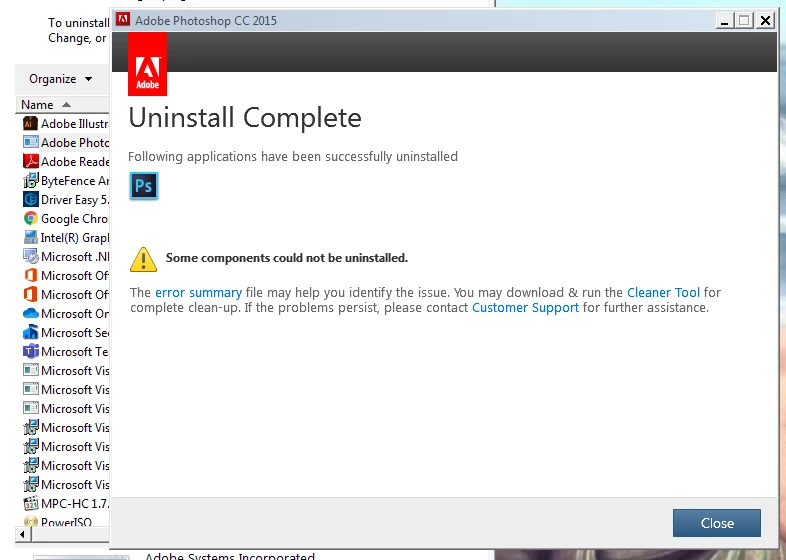Viewport: 786px width, 560px height.
Task: Open the error summary link
Action: [x=199, y=293]
